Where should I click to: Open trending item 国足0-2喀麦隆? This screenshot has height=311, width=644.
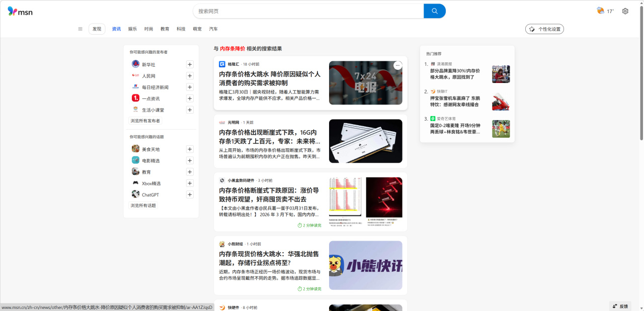point(455,129)
